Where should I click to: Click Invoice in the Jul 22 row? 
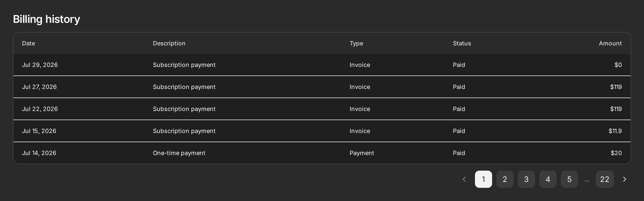pos(360,109)
